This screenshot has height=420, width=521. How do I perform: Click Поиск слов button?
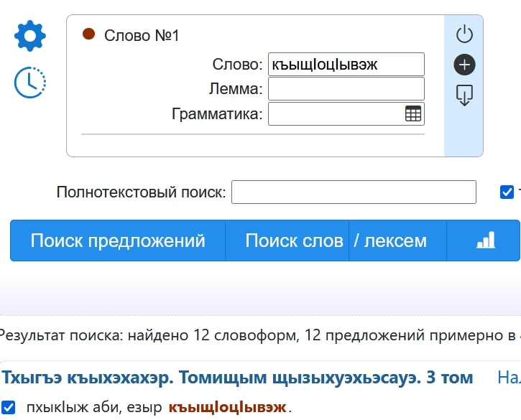293,241
